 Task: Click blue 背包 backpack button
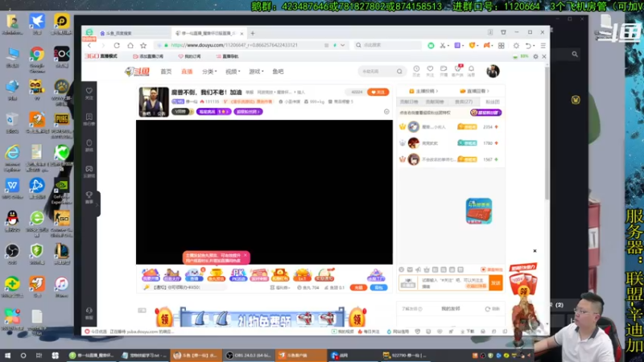tap(378, 288)
